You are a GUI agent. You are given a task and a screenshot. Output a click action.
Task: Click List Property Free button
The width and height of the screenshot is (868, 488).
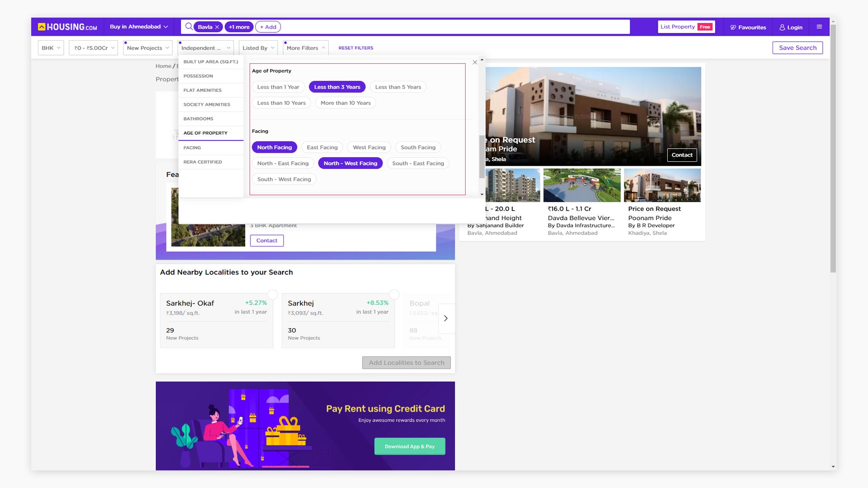[686, 27]
